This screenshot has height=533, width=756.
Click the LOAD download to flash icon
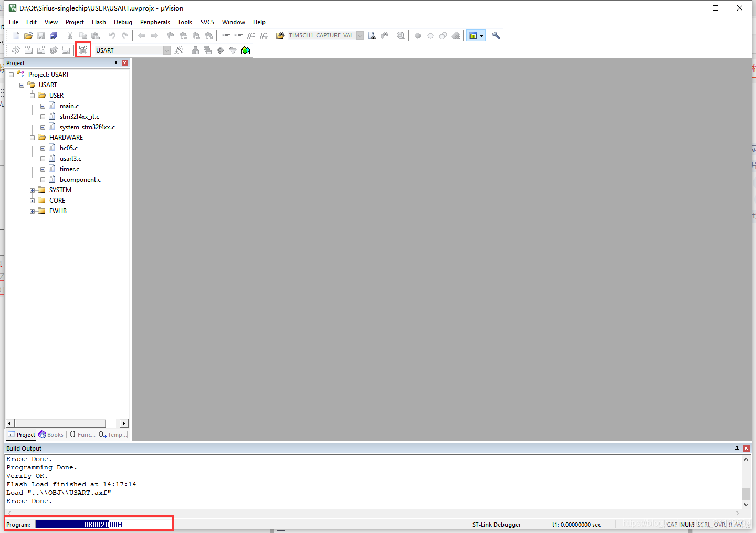(x=83, y=50)
